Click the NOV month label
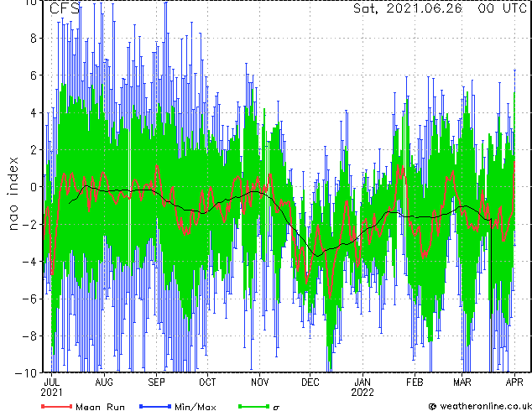532x411 pixels. coord(260,382)
